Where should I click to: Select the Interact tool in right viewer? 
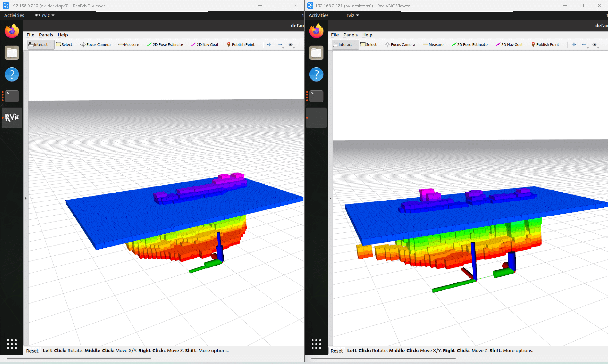point(345,45)
